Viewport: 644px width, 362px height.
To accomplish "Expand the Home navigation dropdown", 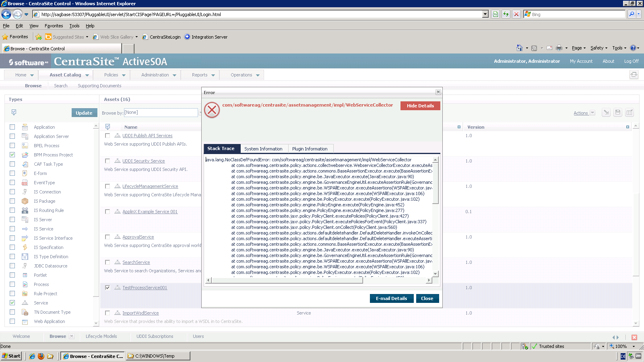I will (32, 75).
